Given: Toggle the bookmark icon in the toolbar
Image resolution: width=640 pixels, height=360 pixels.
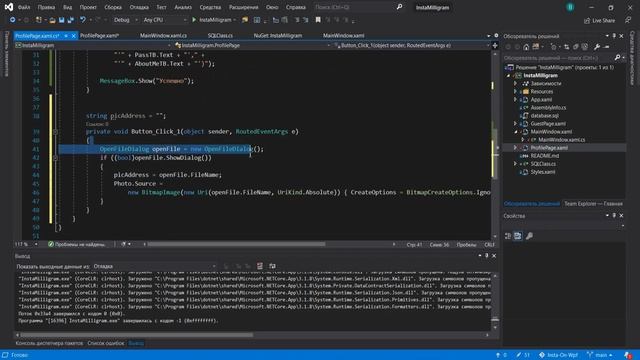Looking at the screenshot, I should pos(318,20).
